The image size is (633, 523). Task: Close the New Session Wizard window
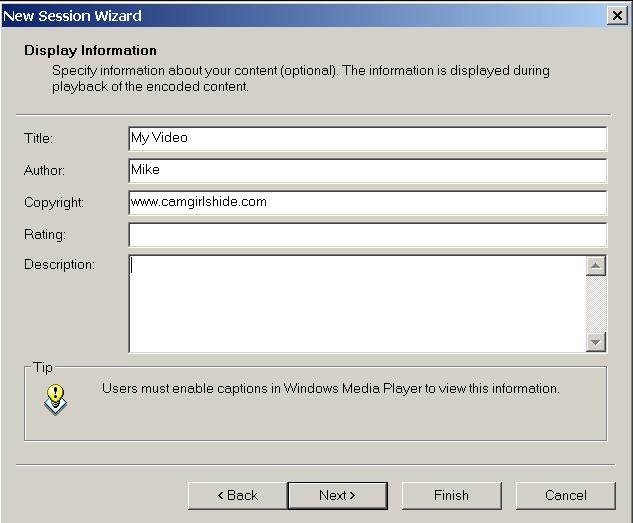click(617, 16)
